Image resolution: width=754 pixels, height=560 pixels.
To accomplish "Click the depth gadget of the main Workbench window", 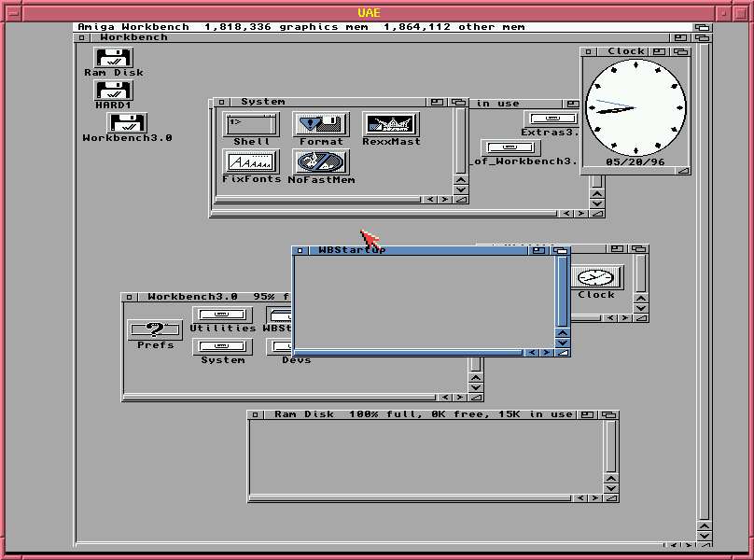I will click(x=702, y=37).
